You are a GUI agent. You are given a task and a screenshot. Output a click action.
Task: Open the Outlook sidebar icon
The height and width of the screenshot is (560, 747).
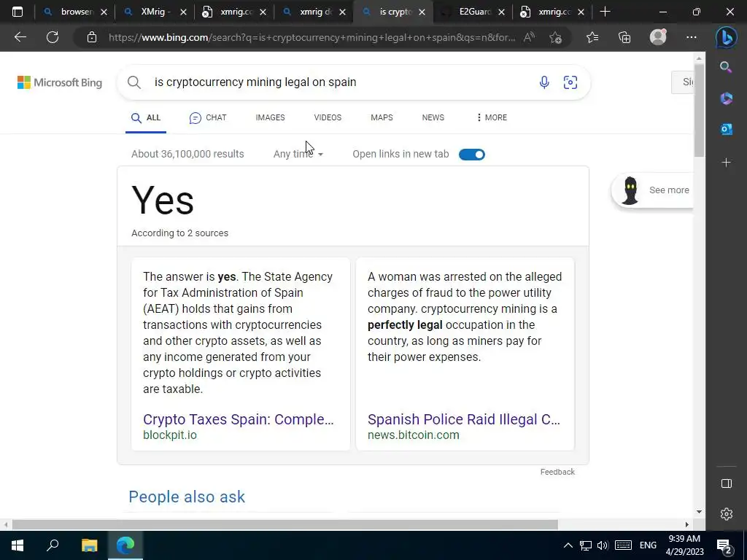[x=726, y=129]
